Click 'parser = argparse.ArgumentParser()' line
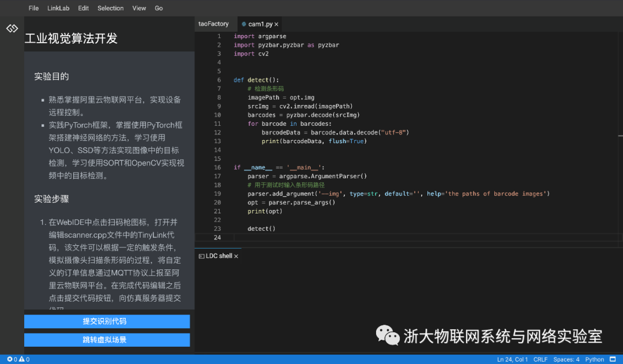Viewport: 623px width, 364px height. 307,176
